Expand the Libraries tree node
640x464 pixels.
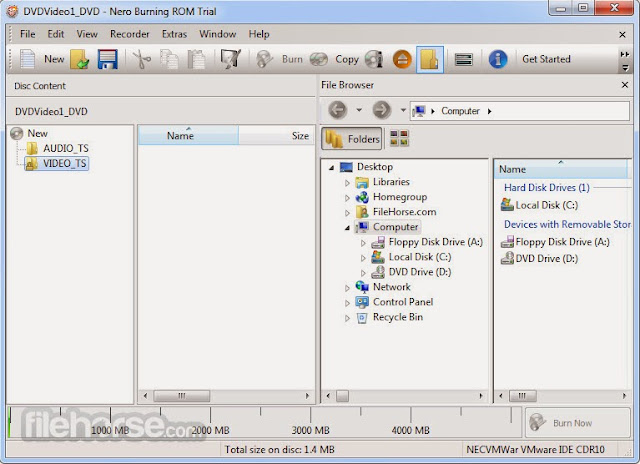(x=347, y=183)
